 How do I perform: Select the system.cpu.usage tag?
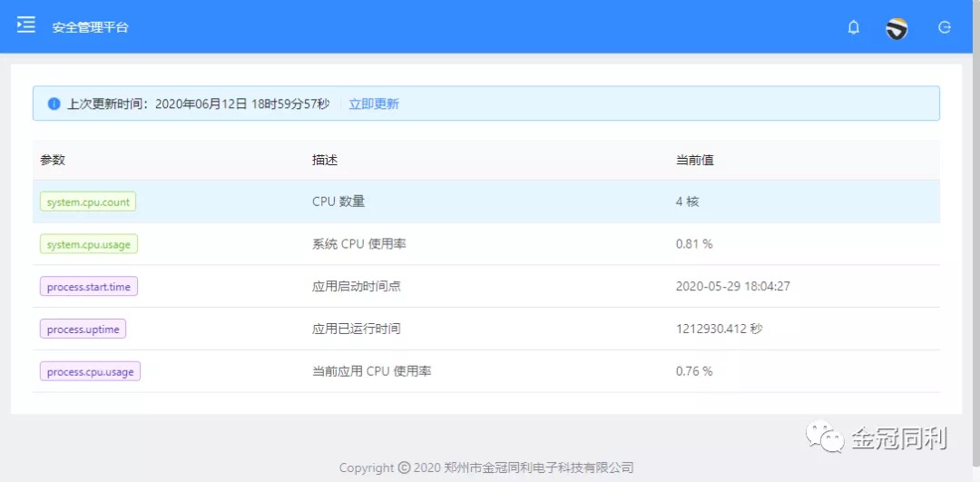pyautogui.click(x=89, y=243)
